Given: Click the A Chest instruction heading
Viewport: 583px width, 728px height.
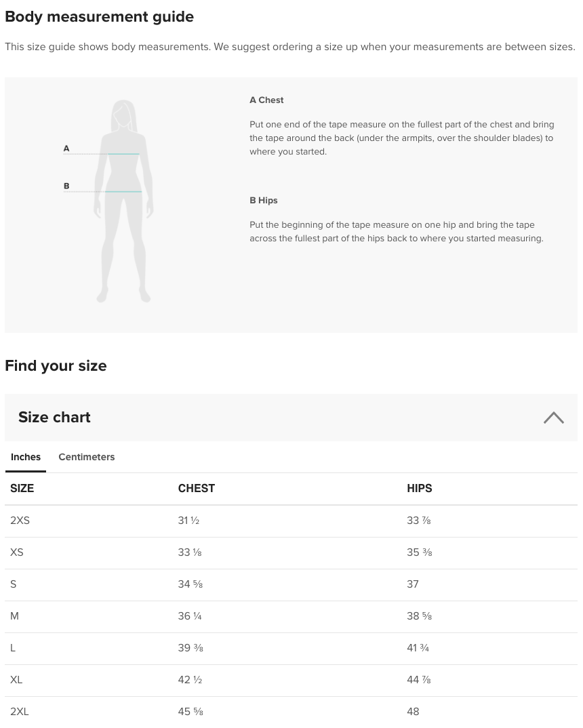Looking at the screenshot, I should point(266,100).
